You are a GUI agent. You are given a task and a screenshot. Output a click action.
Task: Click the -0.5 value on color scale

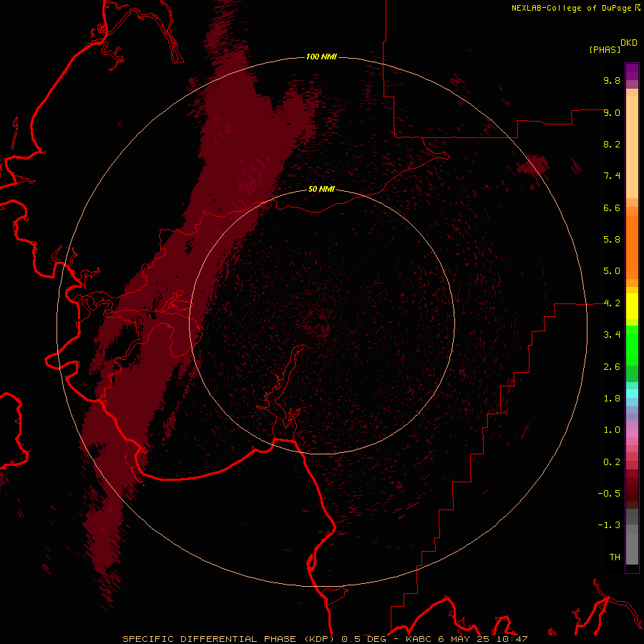(609, 494)
